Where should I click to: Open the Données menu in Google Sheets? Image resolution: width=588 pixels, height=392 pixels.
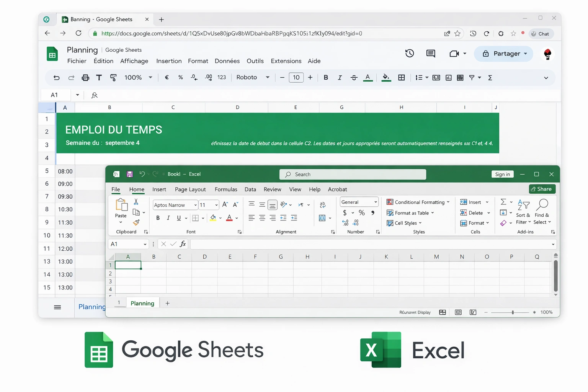click(227, 61)
